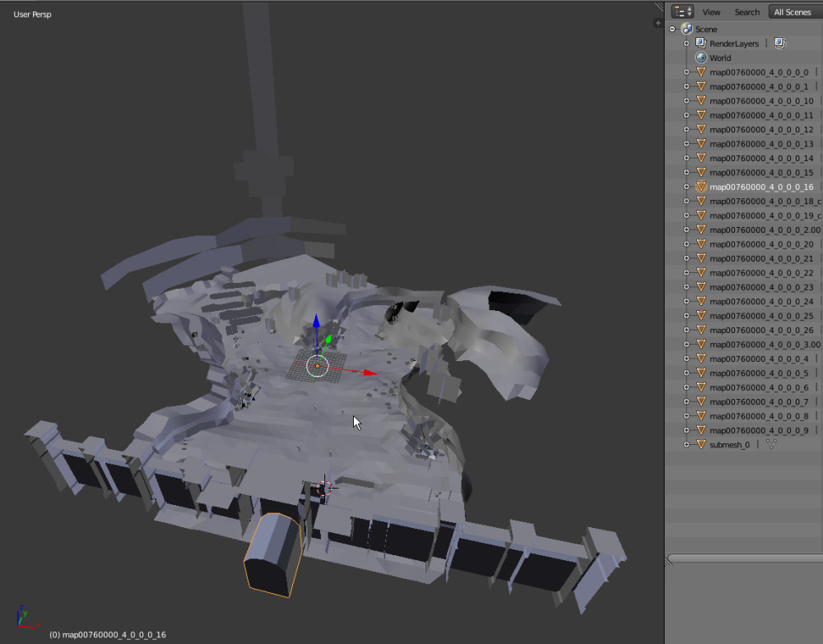The image size is (823, 644).
Task: Click object icon of map00760000_4_0_0_0_12
Action: (700, 129)
